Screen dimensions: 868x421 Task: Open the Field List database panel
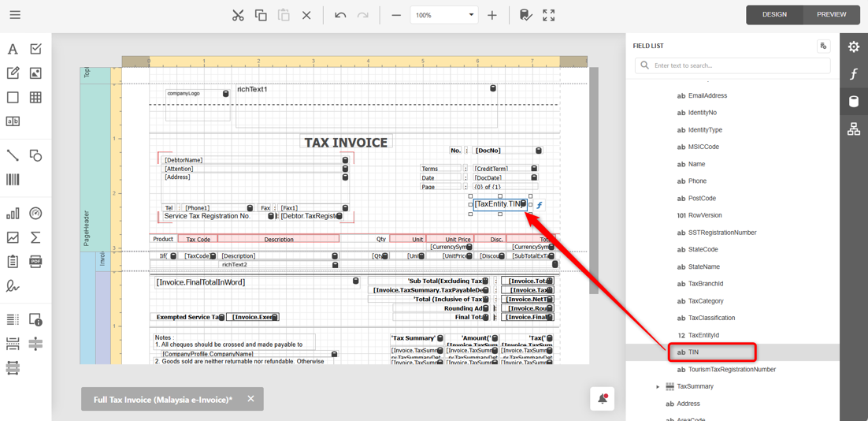coord(854,102)
